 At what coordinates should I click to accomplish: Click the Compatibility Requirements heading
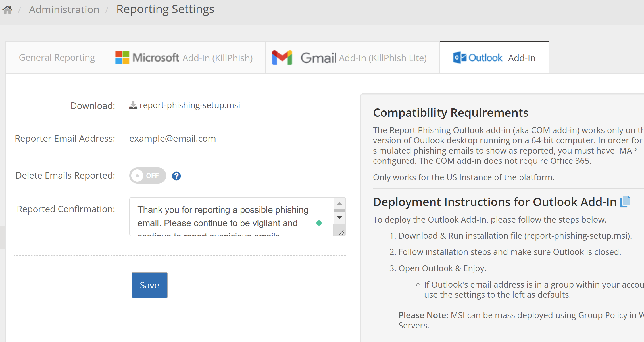451,113
